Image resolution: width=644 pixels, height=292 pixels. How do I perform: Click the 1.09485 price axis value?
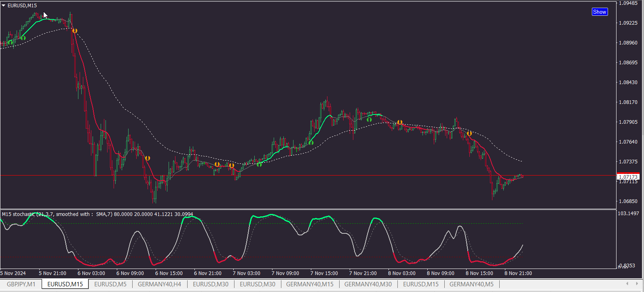click(628, 3)
